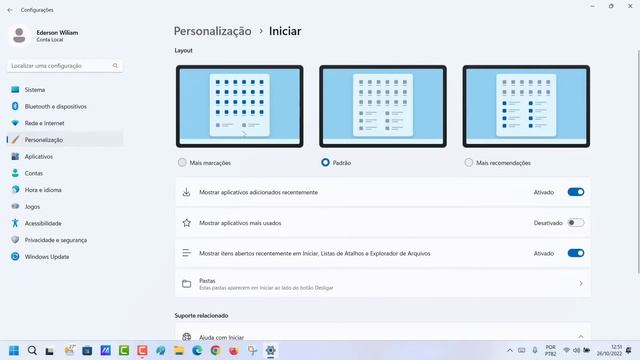The image size is (640, 360).
Task: Select Personalização in the sidebar
Action: (x=64, y=140)
